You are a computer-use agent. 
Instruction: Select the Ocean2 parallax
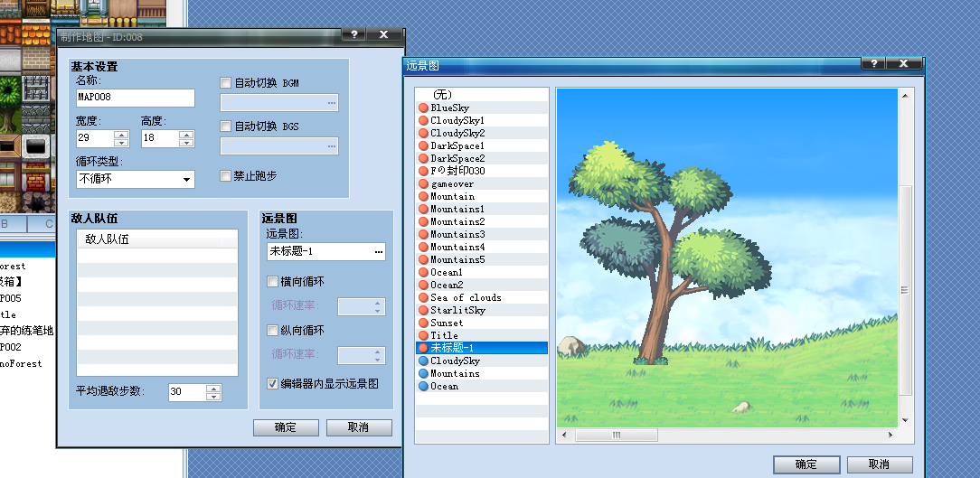point(481,285)
